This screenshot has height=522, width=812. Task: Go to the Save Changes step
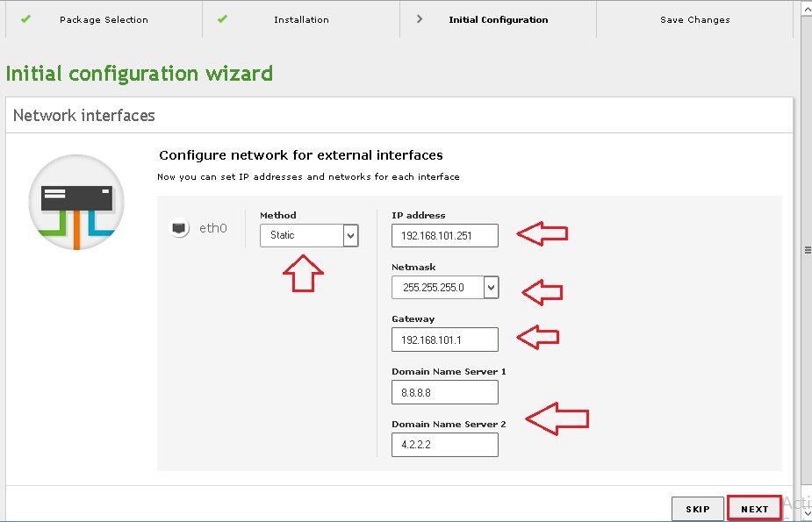[695, 19]
